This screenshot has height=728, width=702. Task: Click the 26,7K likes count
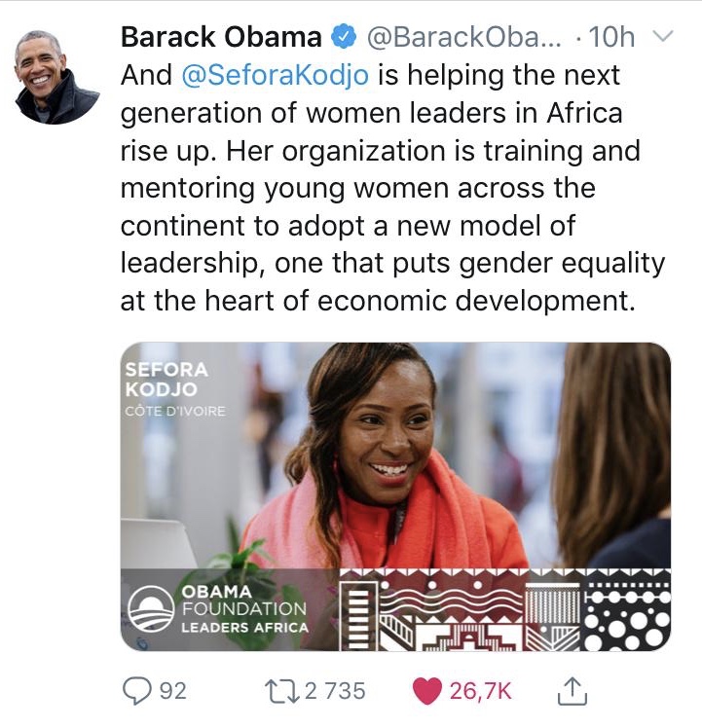point(480,691)
